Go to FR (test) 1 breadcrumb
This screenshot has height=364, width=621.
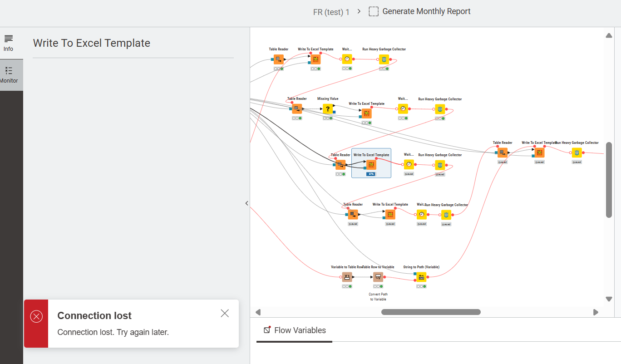pos(331,12)
